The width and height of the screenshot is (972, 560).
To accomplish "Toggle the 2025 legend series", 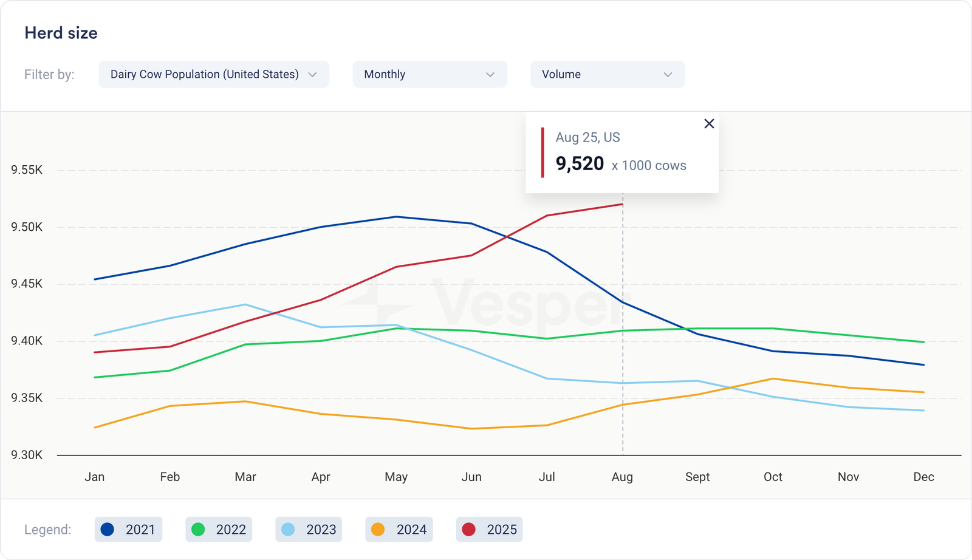I will pos(489,530).
